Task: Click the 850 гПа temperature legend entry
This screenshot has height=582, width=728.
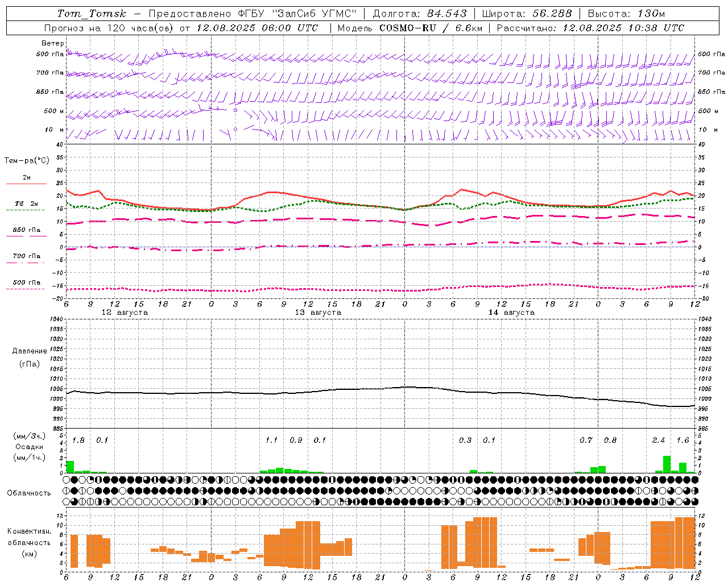Action: [x=27, y=230]
